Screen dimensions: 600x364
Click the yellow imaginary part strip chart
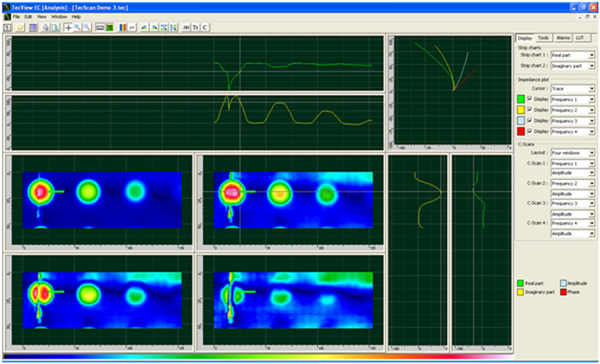(x=197, y=122)
